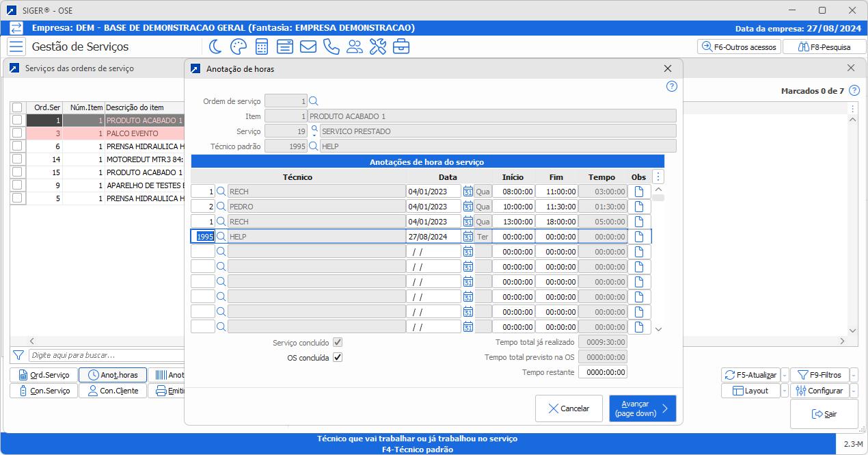Open F6-Outros acessos menu
868x455 pixels.
pyautogui.click(x=739, y=47)
